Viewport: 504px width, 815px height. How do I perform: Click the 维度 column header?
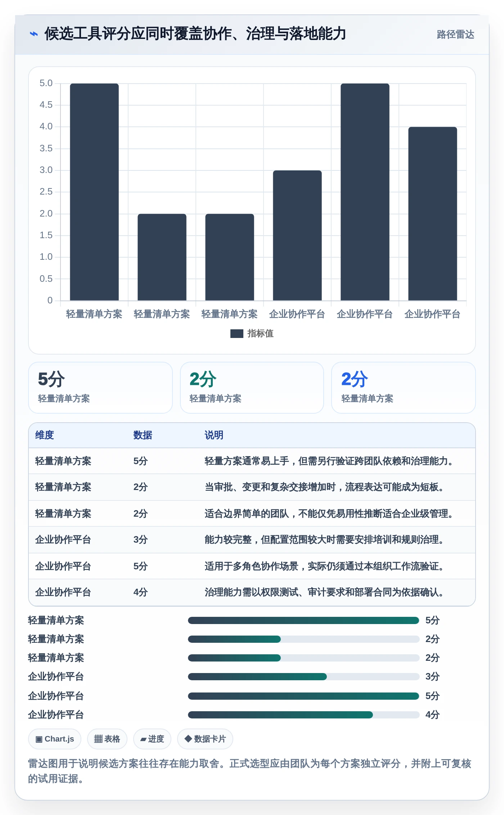44,435
